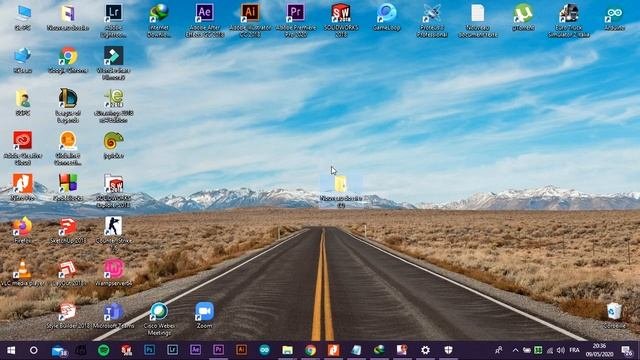Select the yellow folder near the cursor
640x360 pixels.
coord(341,191)
